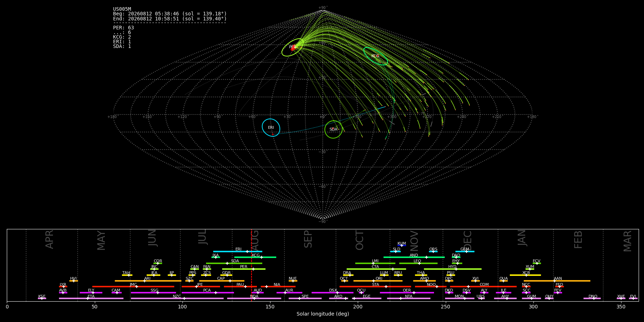Click the US005M station title text
The width and height of the screenshot is (644, 322).
click(x=122, y=9)
